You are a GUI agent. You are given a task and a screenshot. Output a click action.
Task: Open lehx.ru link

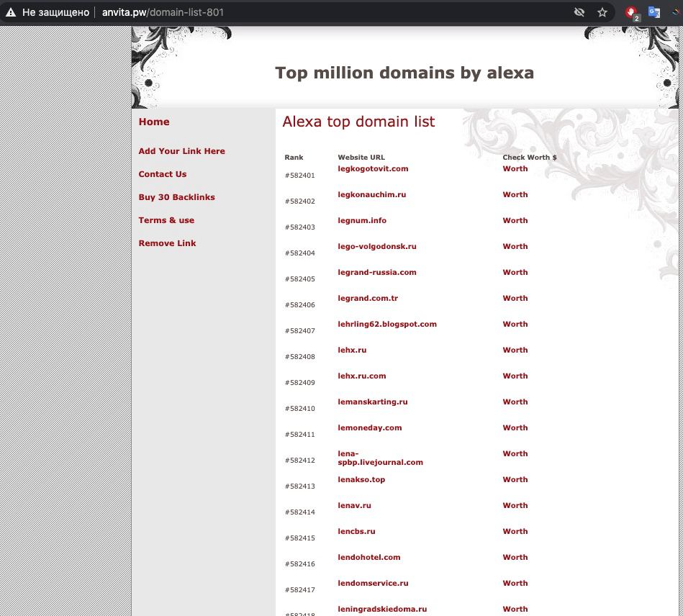[352, 350]
